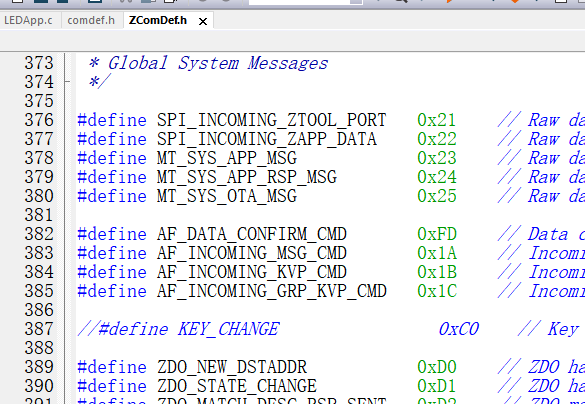Click the value 0x1B
This screenshot has height=404, width=585.
point(437,272)
